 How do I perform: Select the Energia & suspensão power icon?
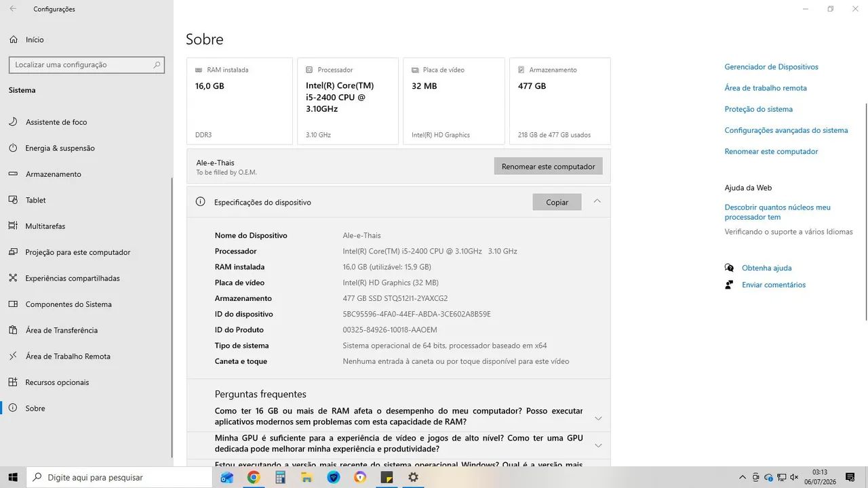click(13, 148)
